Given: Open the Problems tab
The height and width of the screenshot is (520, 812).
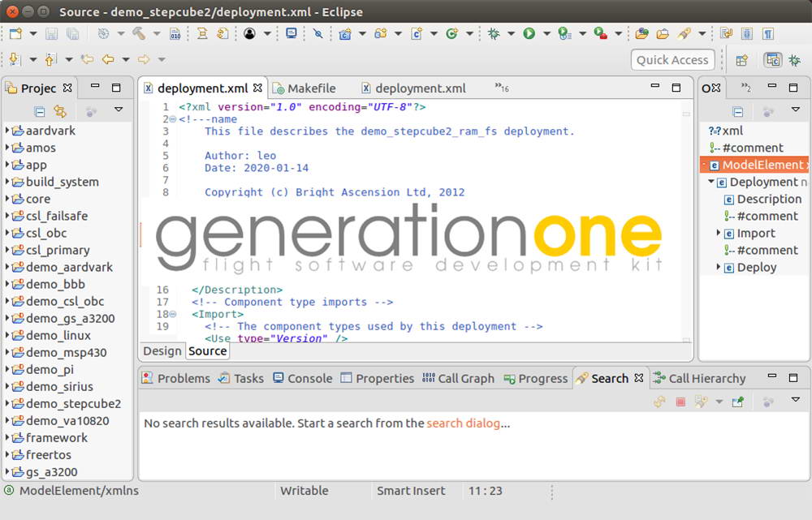Looking at the screenshot, I should [x=176, y=379].
